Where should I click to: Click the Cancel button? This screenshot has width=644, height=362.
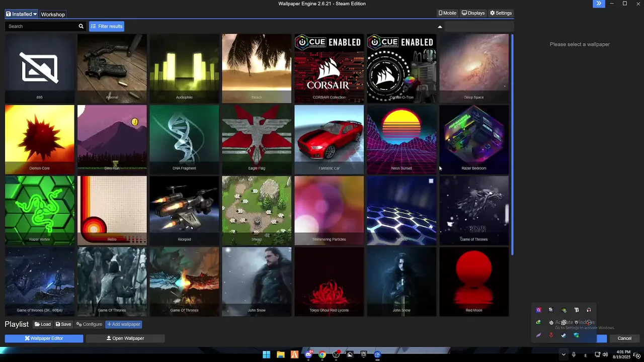(624, 338)
